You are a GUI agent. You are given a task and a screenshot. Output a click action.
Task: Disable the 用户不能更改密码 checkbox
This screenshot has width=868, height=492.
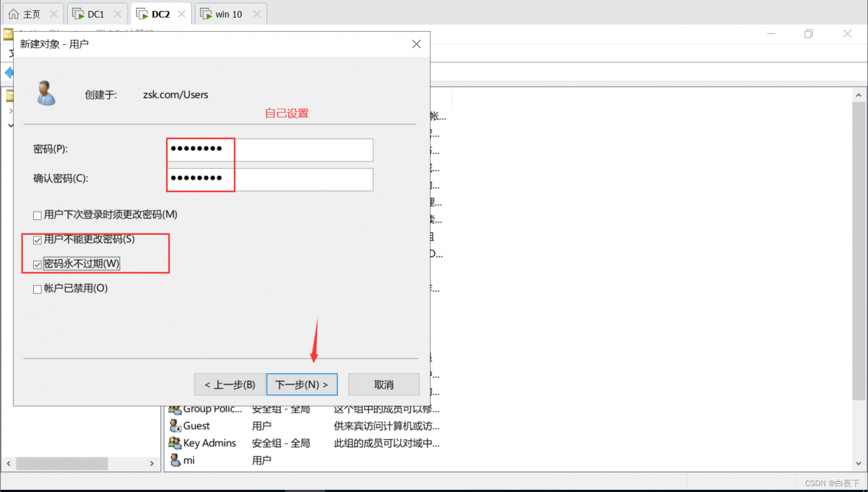click(x=37, y=240)
